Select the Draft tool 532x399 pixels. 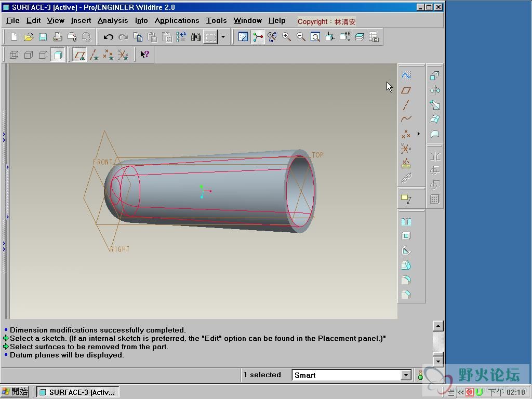click(x=406, y=265)
